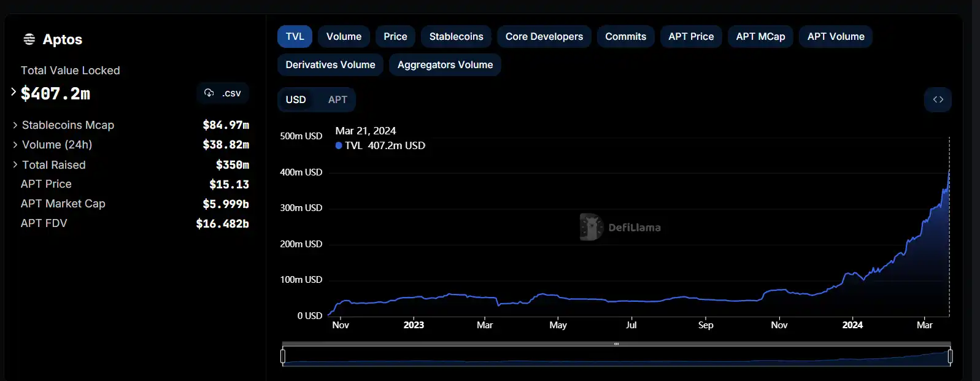This screenshot has width=980, height=381.
Task: Expand the Total Value Locked breakdown
Action: tap(14, 92)
